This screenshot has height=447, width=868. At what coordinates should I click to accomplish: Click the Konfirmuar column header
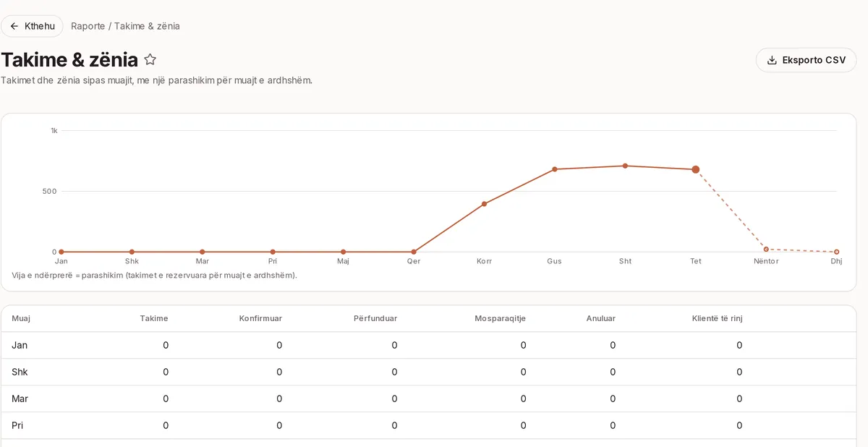click(260, 318)
